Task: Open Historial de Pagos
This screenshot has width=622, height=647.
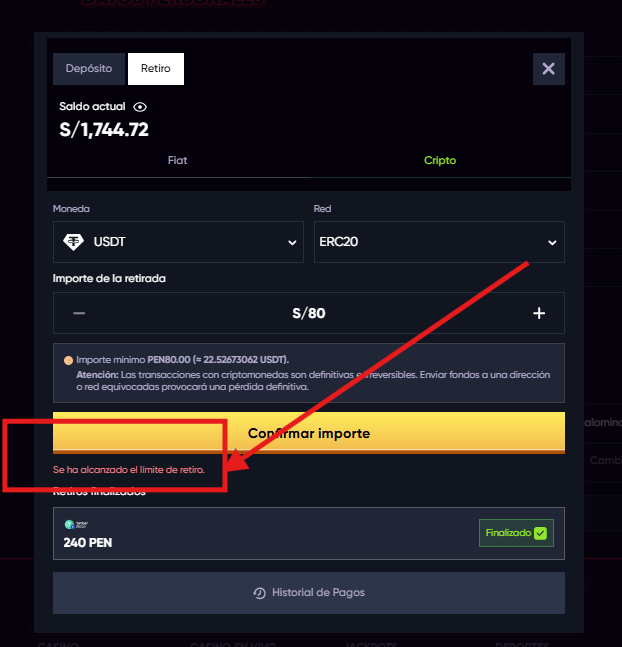Action: [x=309, y=593]
